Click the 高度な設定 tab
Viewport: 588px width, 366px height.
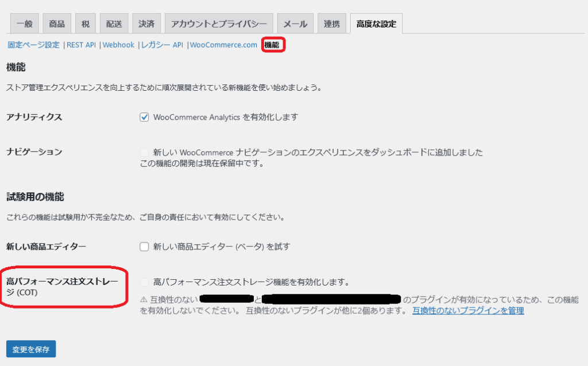(x=376, y=24)
